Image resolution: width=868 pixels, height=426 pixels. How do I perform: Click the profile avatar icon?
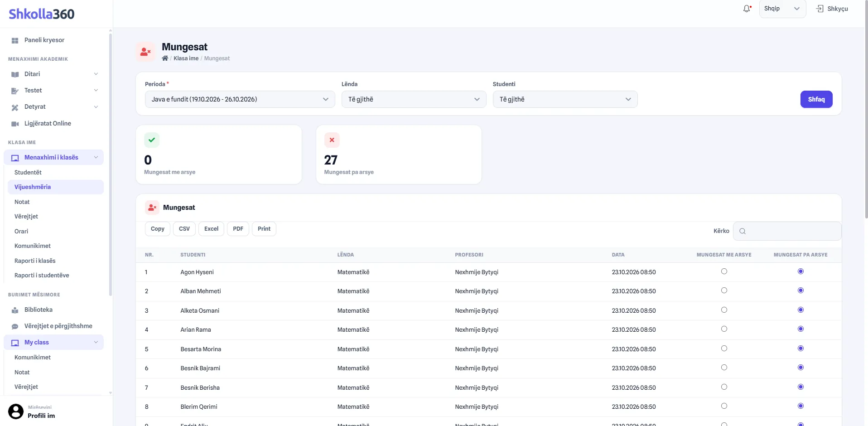coord(16,411)
